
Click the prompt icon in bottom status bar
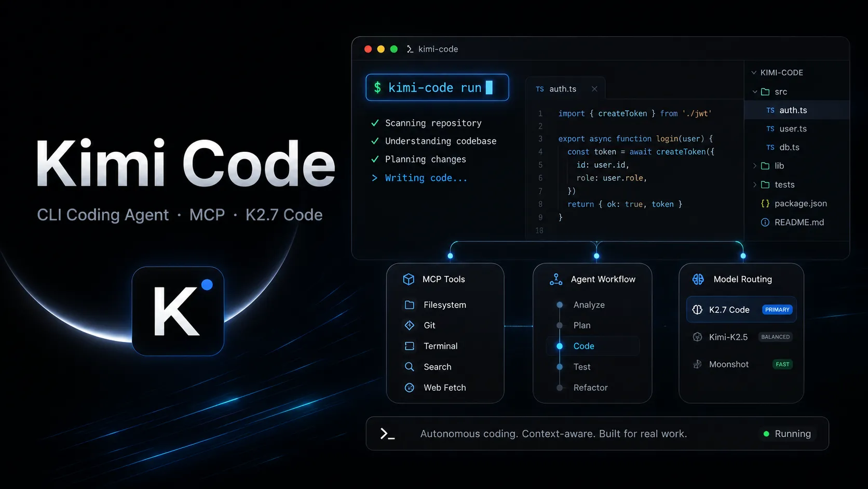pos(387,434)
